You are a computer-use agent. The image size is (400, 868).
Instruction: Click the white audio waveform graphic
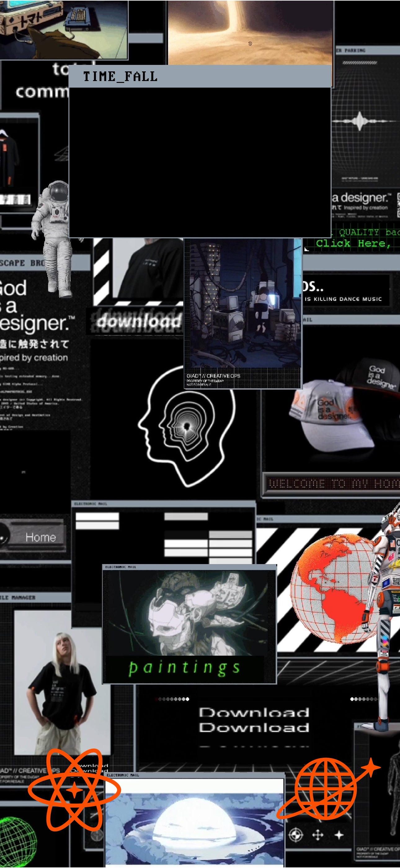tap(360, 120)
